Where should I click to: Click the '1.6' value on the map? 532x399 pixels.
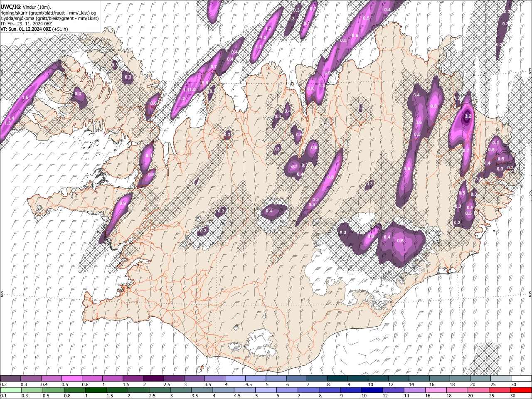click(25, 98)
